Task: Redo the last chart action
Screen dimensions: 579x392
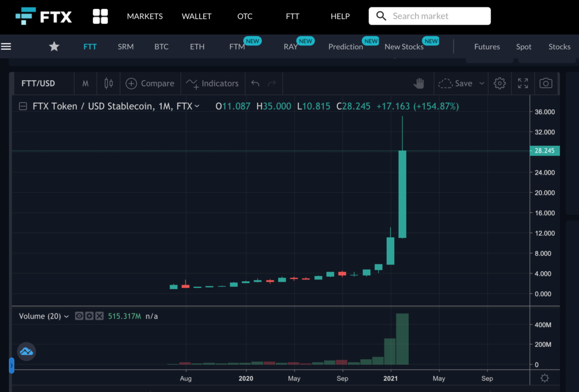Action: tap(272, 84)
